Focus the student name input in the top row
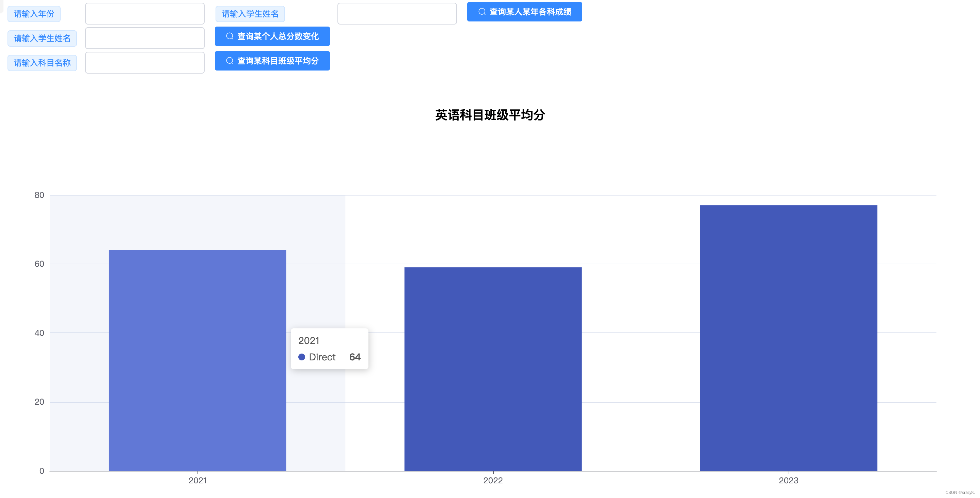Screen dimensions: 980x498 [397, 14]
